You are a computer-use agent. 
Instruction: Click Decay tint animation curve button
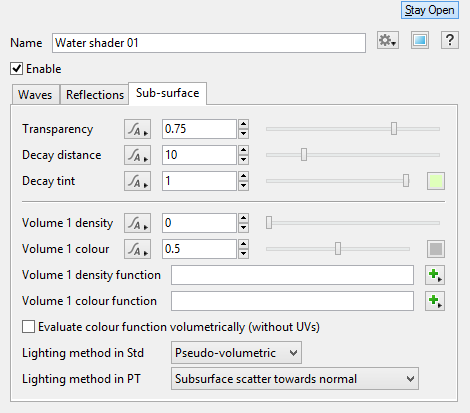click(137, 181)
